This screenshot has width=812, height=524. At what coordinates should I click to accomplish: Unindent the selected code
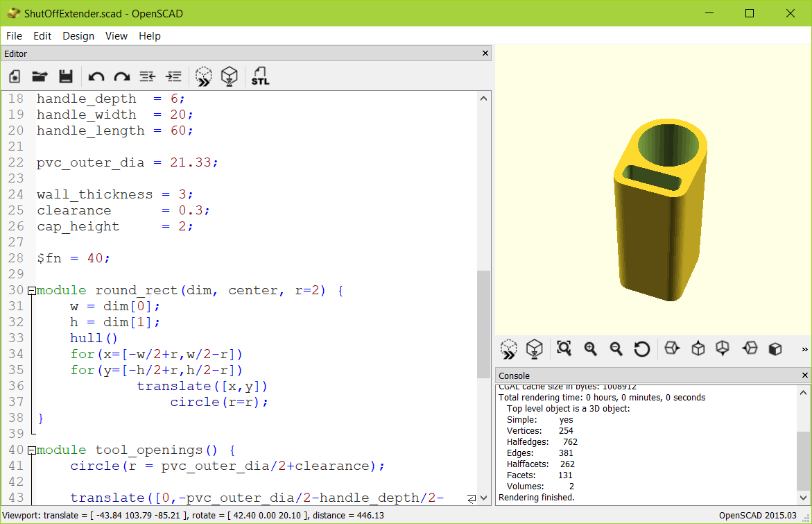pyautogui.click(x=147, y=76)
